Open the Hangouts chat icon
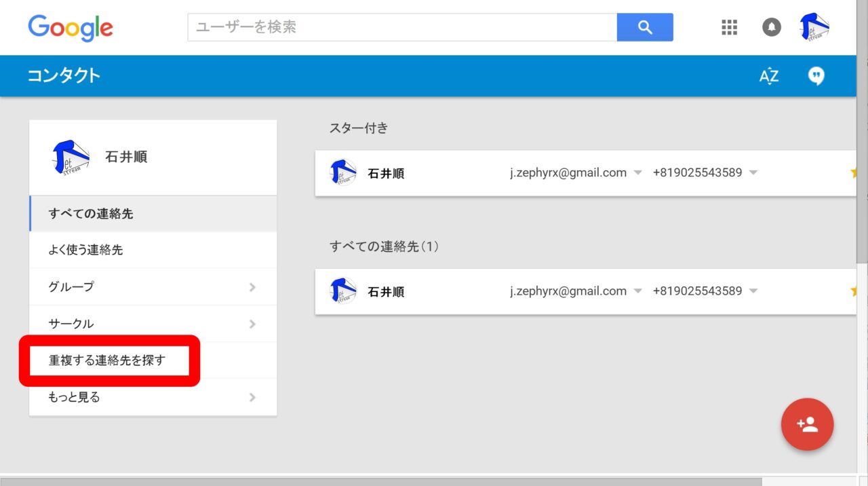 click(816, 76)
